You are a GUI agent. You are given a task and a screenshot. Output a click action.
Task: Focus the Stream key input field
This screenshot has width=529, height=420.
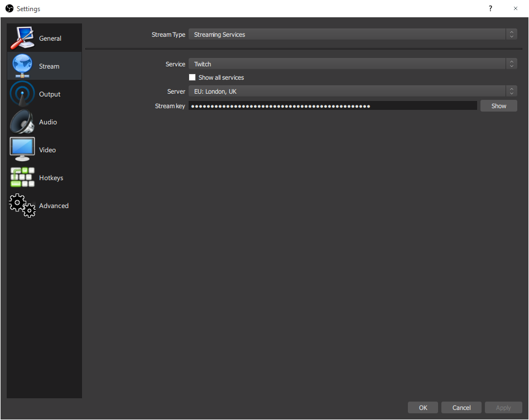coord(333,106)
